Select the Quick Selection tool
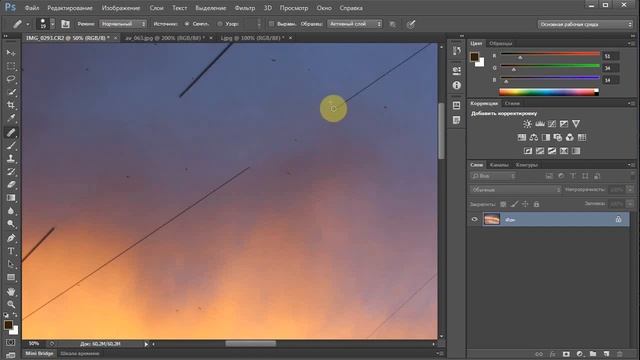 (11, 92)
